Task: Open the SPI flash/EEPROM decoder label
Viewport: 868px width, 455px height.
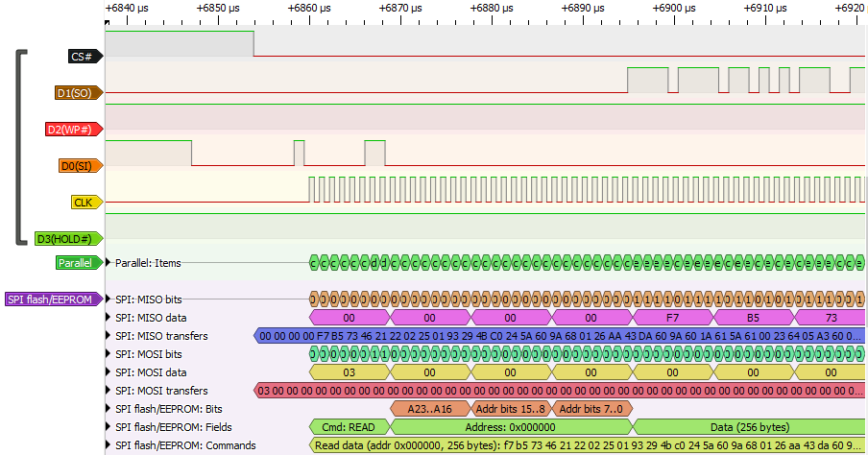Action: tap(53, 299)
